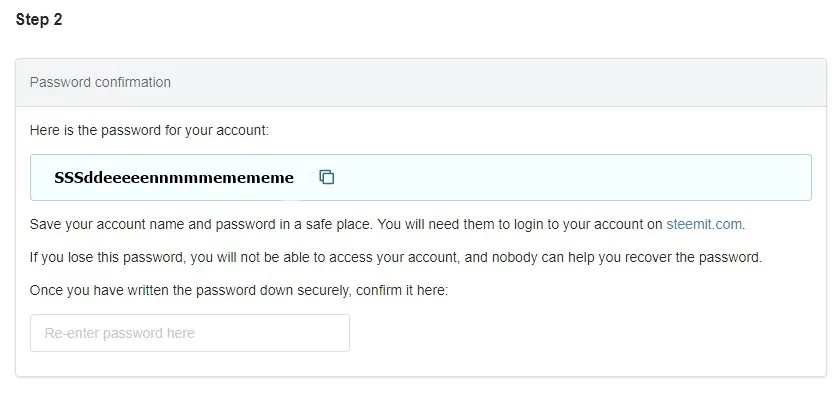840x393 pixels.
Task: Click the gray header bar of the panel
Action: [421, 82]
